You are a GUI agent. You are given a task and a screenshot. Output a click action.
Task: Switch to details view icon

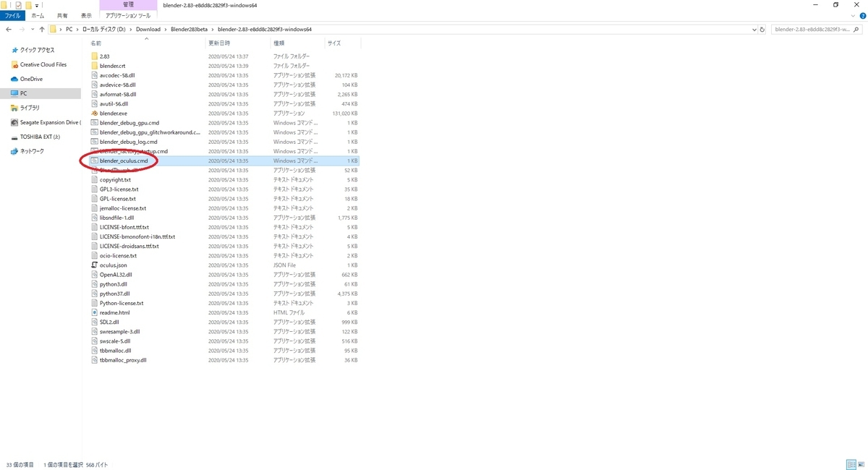coord(851,464)
